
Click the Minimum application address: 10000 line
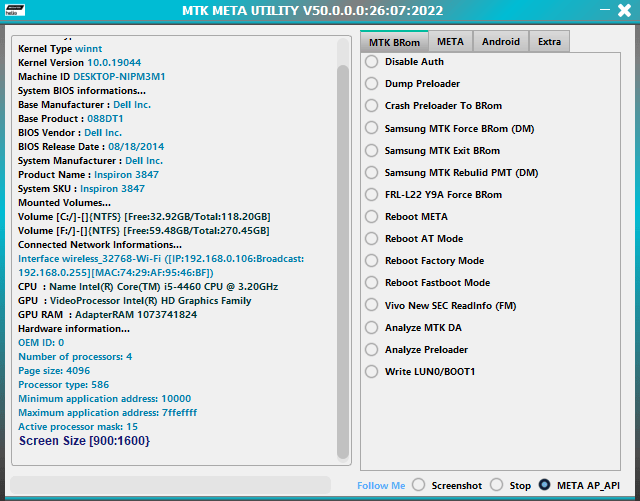tap(104, 399)
